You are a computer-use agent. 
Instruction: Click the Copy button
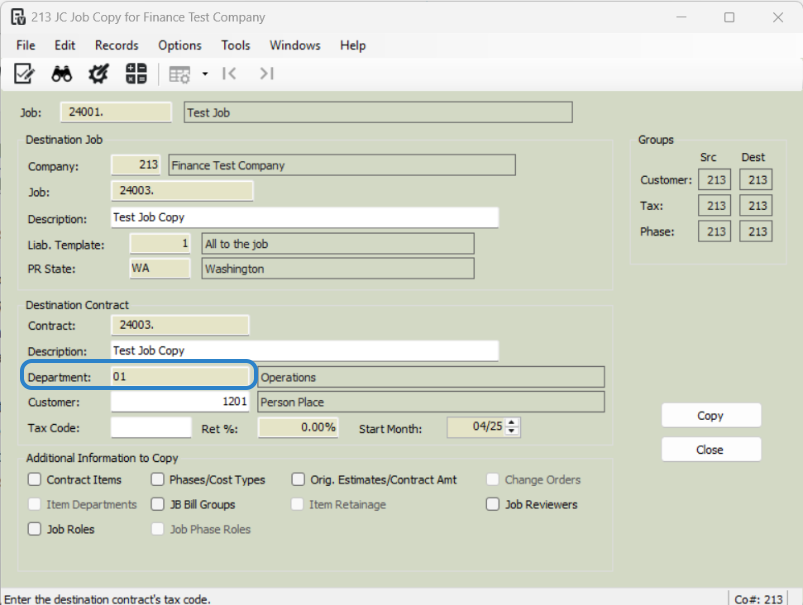711,415
